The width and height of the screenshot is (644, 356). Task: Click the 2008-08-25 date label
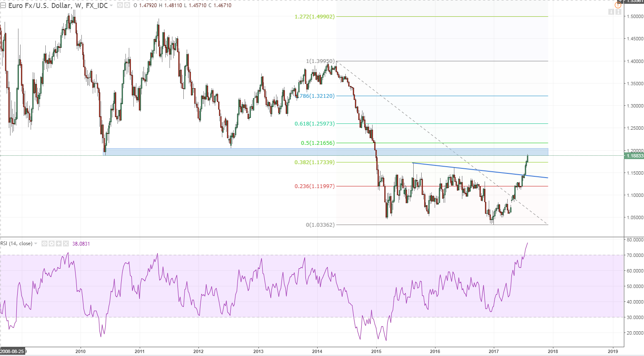tap(13, 351)
